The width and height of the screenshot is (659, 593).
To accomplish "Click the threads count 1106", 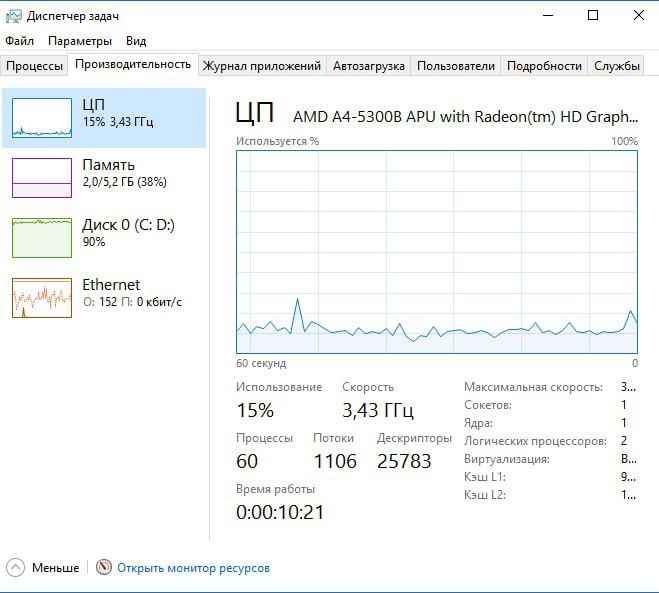I will pos(335,461).
